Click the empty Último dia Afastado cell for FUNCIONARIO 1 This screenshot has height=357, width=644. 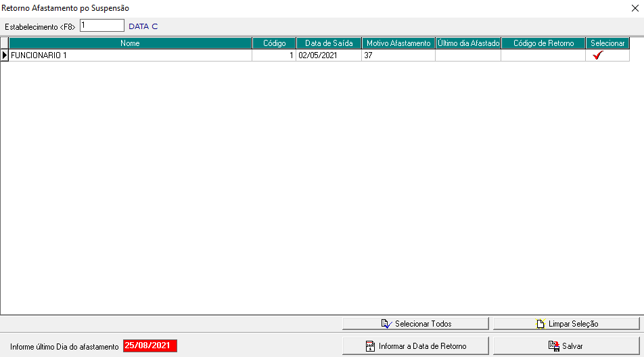(x=468, y=55)
